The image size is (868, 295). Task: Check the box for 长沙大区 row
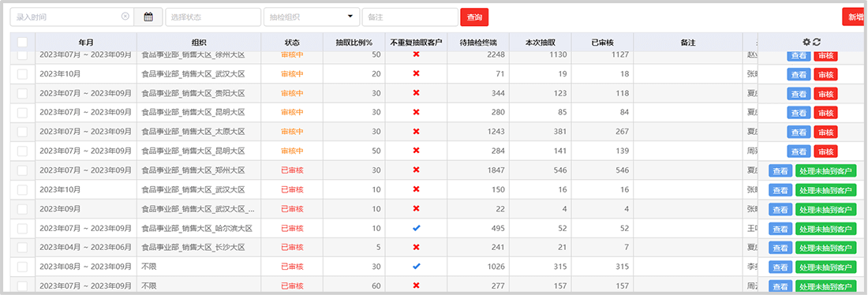point(22,248)
